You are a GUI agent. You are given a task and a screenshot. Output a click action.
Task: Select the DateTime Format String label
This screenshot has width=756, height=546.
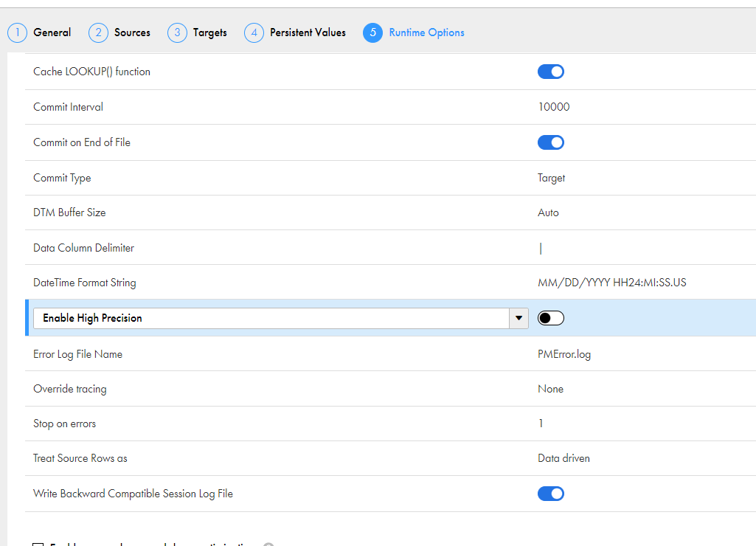pyautogui.click(x=84, y=283)
